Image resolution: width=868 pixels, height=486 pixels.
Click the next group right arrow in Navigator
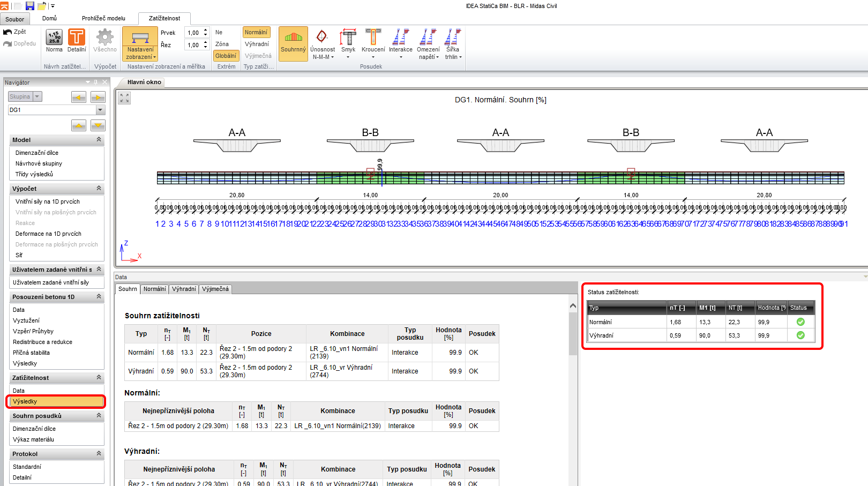[98, 97]
